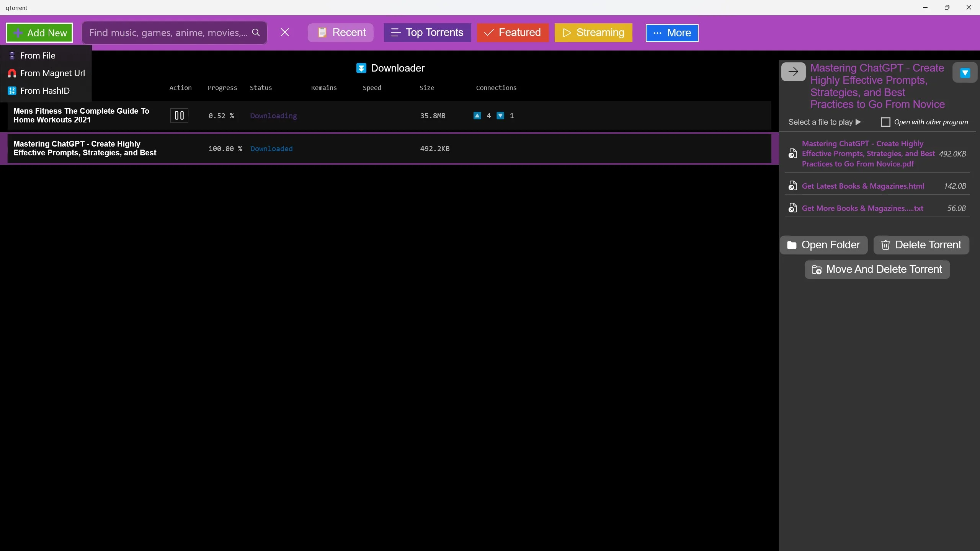Screen dimensions: 980x551
Task: Click the Size column header
Action: click(x=427, y=88)
